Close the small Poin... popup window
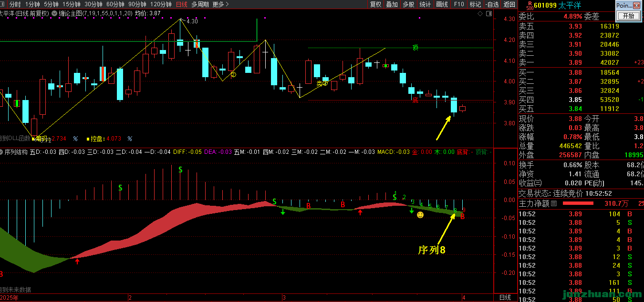The width and height of the screenshot is (644, 302). tap(635, 6)
